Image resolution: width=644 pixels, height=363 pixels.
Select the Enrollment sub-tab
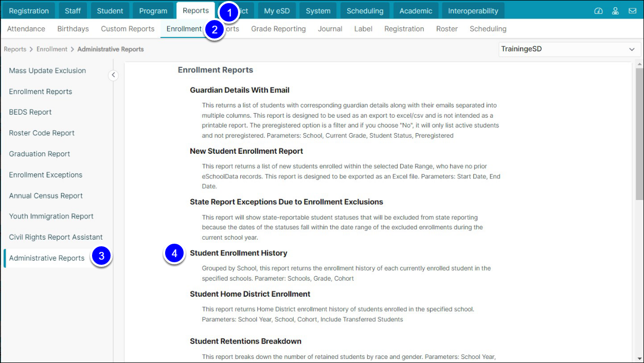(x=184, y=29)
